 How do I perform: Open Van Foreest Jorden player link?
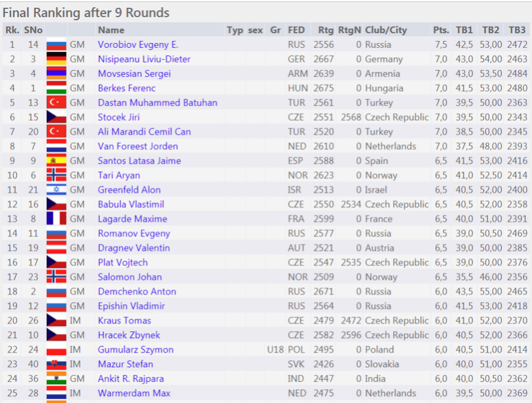click(138, 146)
